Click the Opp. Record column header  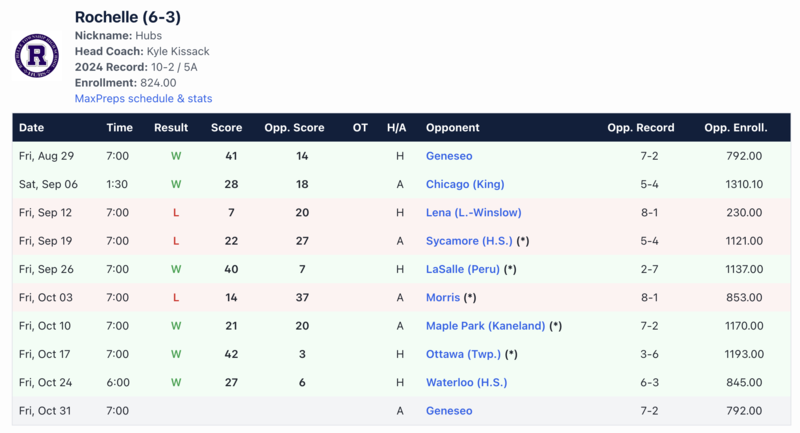point(641,128)
